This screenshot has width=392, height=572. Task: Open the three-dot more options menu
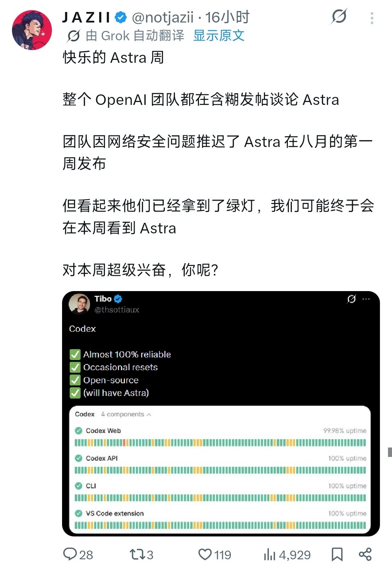[x=372, y=18]
